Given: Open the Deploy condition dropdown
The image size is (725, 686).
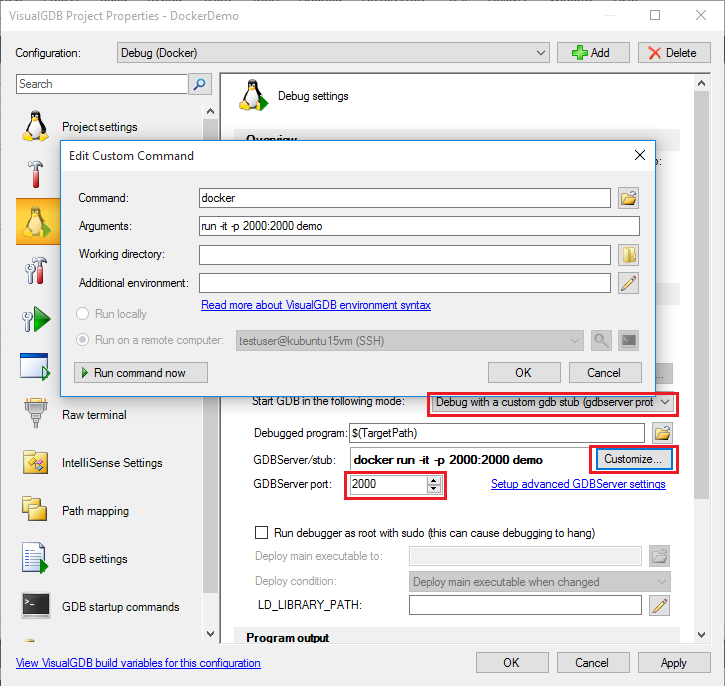Looking at the screenshot, I should coord(540,582).
